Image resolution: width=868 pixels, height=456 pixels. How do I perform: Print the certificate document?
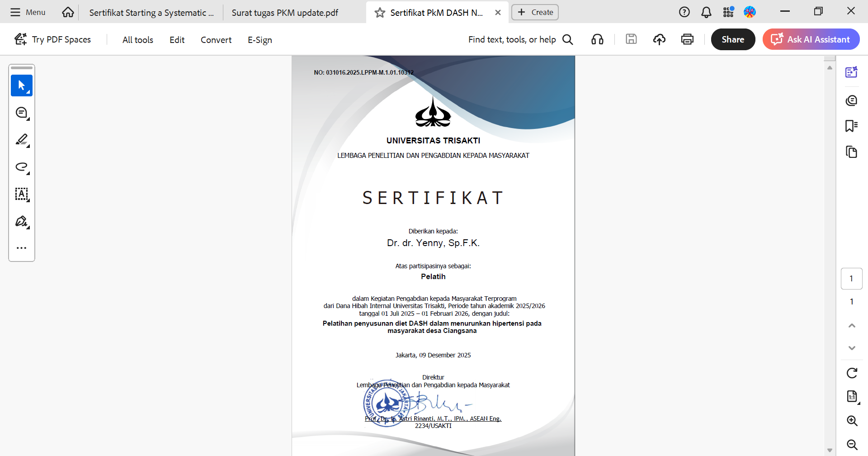(x=687, y=39)
